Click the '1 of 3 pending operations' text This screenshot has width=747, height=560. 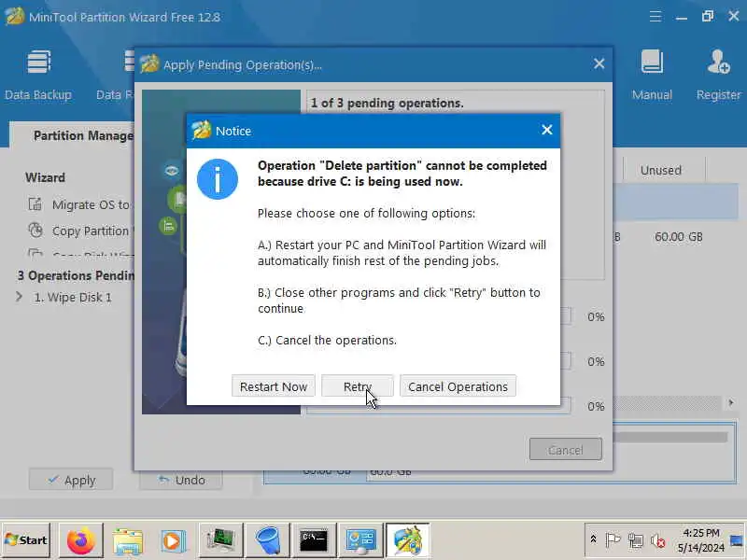387,103
